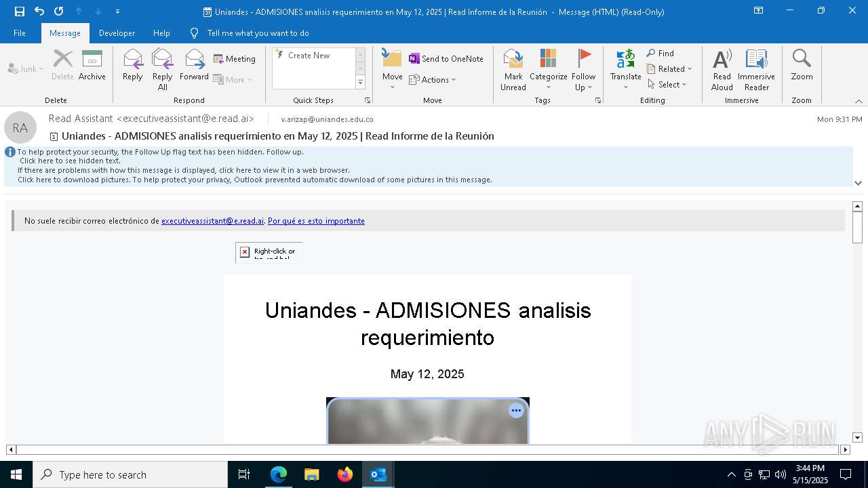Open the Actions dropdown
Screen dimensions: 868x488
pyautogui.click(x=433, y=79)
